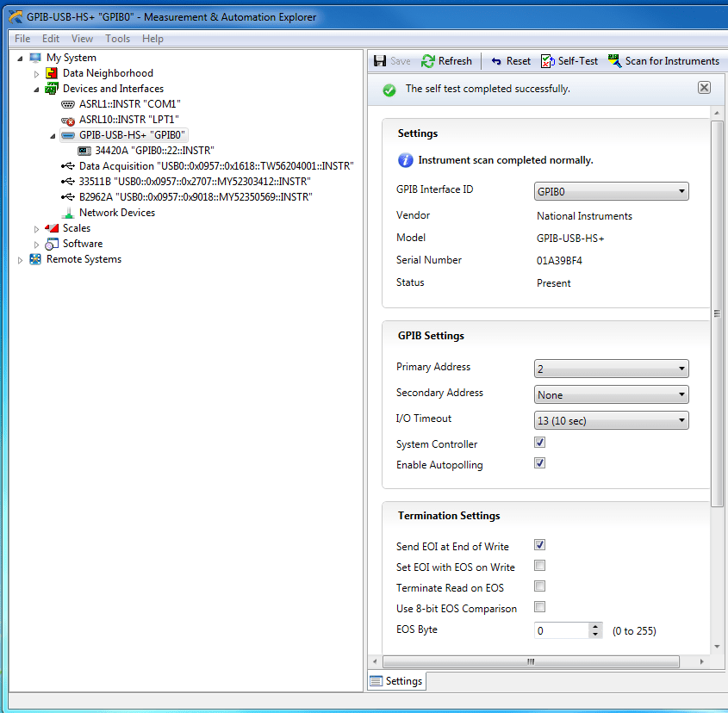The width and height of the screenshot is (728, 713).
Task: Click the Network Devices icon in the tree
Action: click(68, 212)
